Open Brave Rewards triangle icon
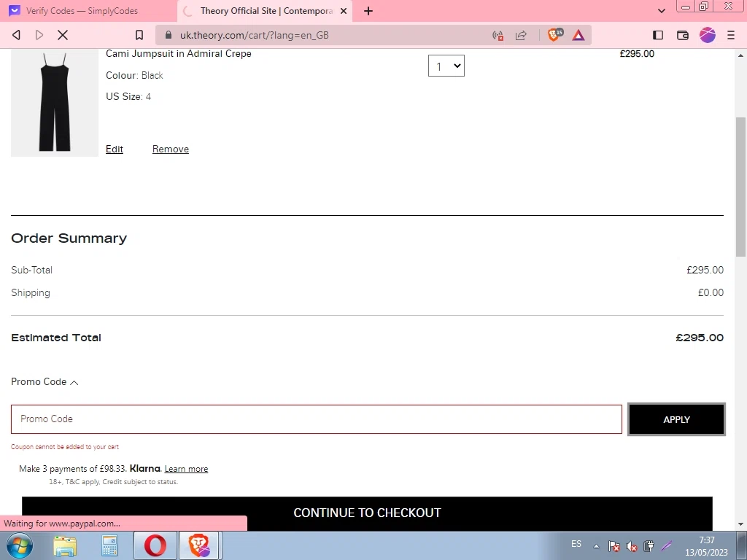 [578, 35]
